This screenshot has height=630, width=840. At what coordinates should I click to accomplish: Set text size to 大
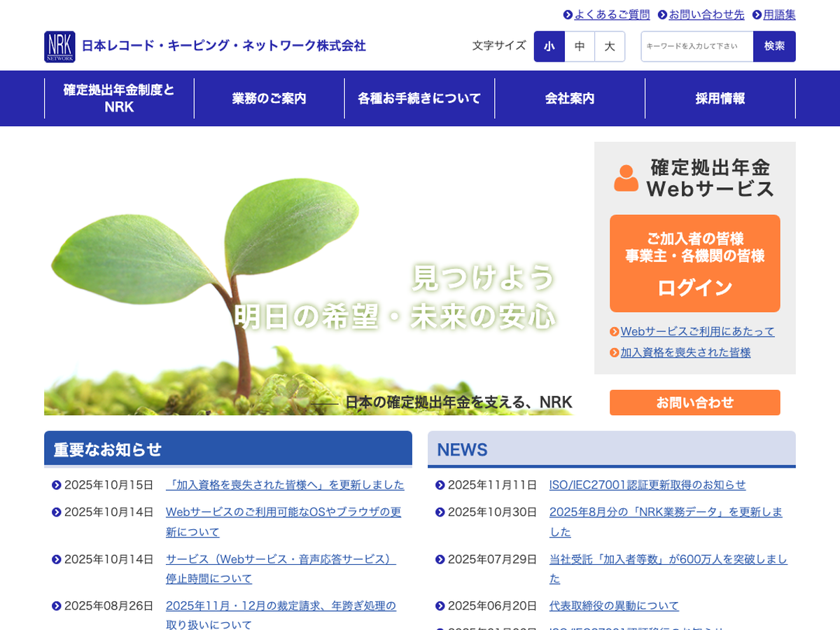(610, 46)
